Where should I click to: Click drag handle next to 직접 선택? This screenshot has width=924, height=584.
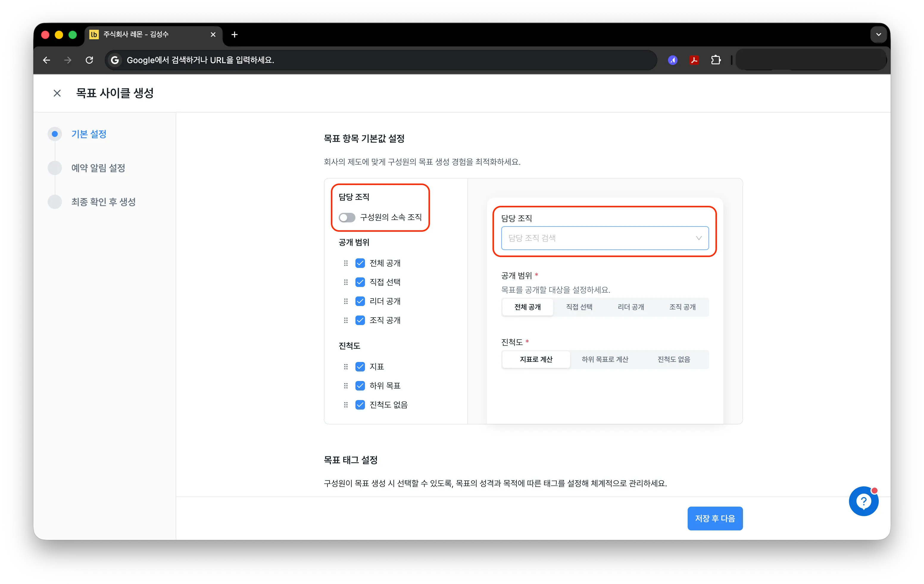point(346,282)
